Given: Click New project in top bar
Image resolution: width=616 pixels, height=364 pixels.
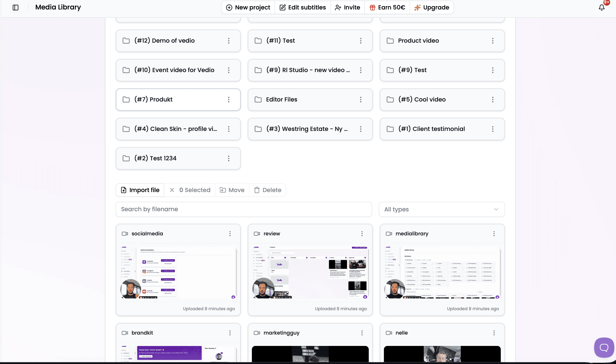Looking at the screenshot, I should [248, 8].
